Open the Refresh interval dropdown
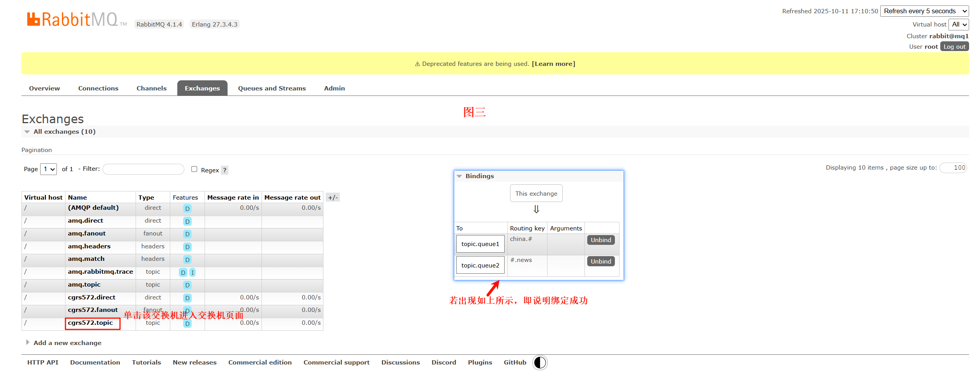This screenshot has width=980, height=377. [x=925, y=11]
